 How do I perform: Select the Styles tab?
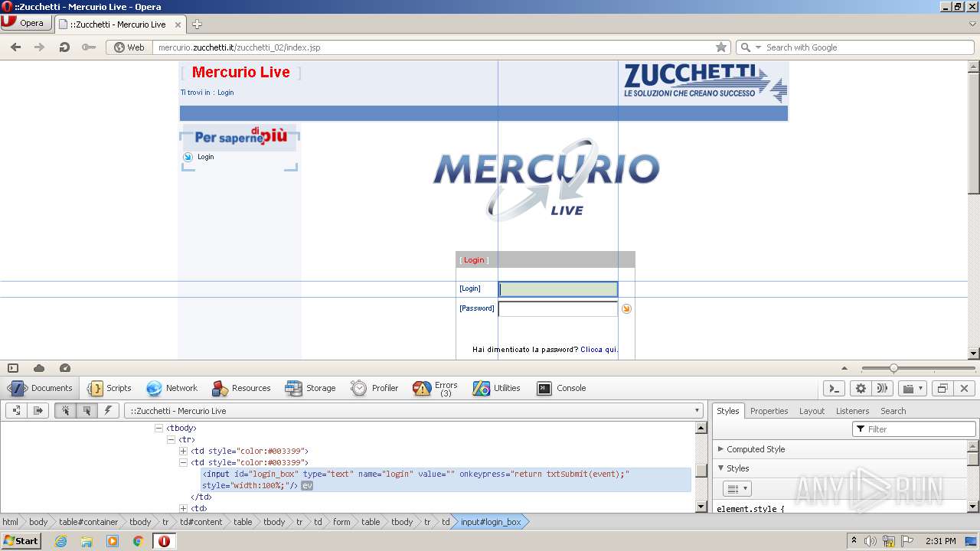727,411
